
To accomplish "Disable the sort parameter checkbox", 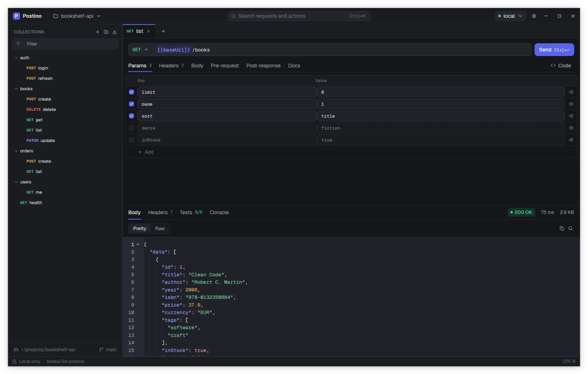I will [131, 116].
